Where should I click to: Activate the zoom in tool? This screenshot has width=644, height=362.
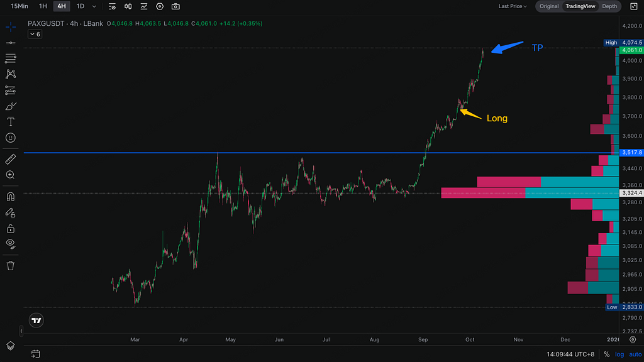[11, 175]
